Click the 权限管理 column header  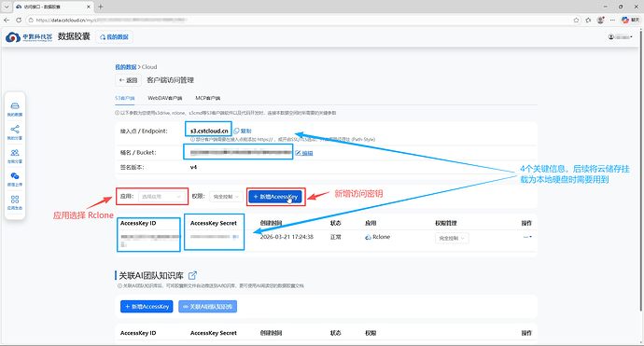tap(446, 223)
